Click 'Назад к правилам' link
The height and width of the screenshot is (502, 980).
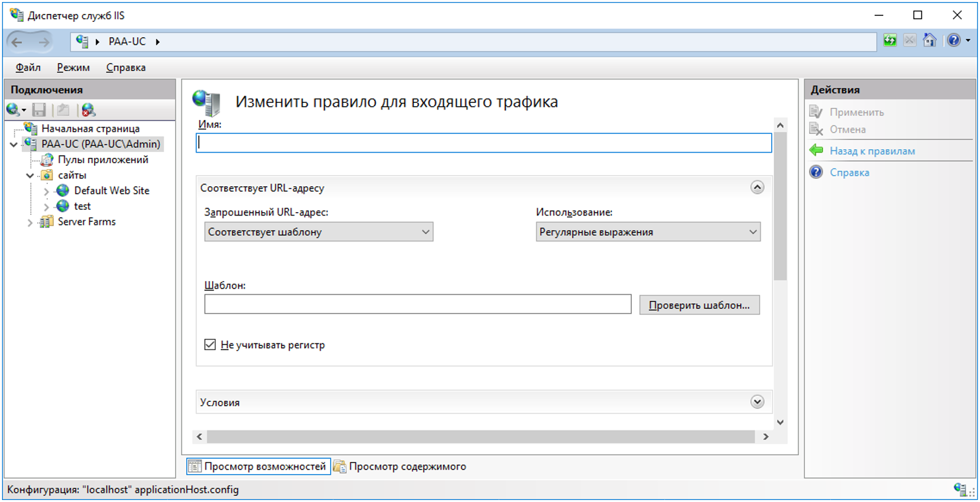pos(872,151)
